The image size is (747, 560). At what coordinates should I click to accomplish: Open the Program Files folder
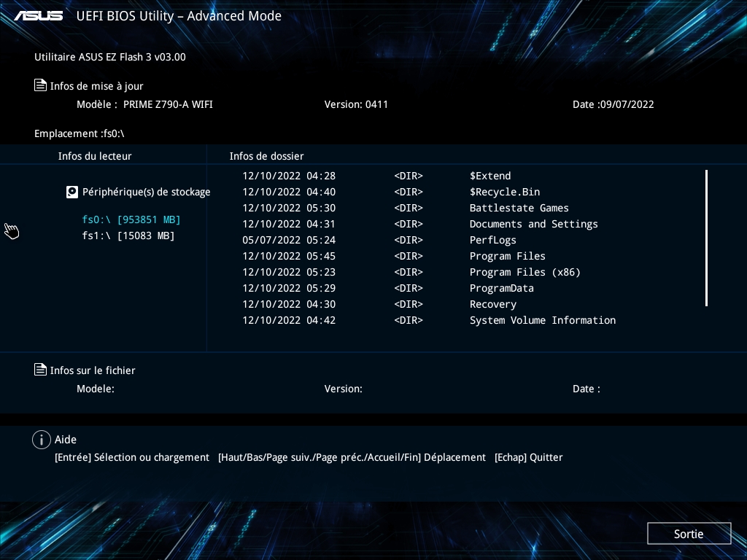point(507,256)
